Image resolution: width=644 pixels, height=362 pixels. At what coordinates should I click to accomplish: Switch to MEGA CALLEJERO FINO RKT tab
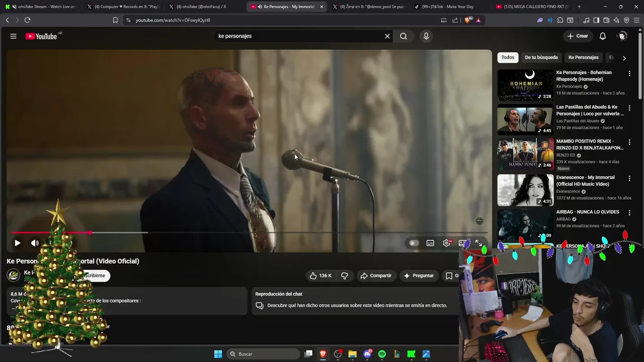click(532, 7)
